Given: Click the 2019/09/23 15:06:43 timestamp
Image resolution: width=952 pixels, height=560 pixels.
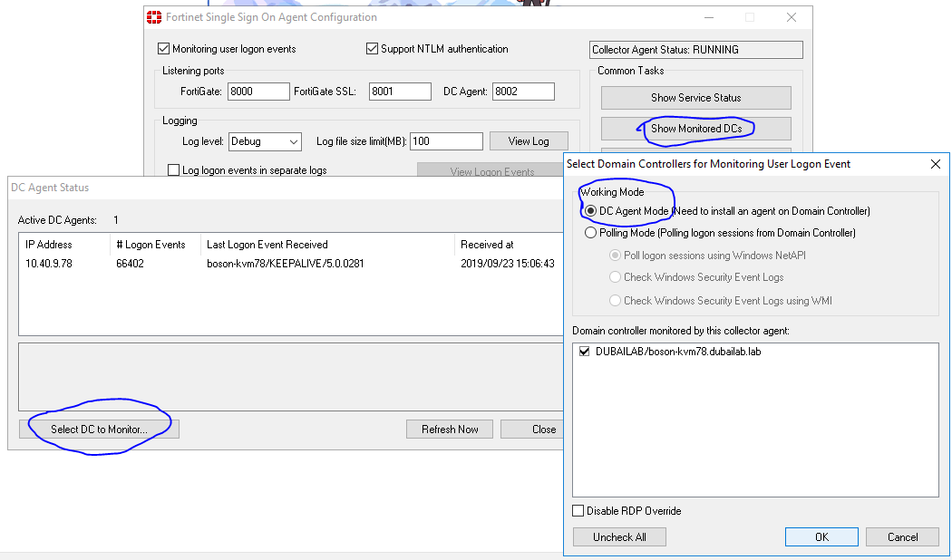Looking at the screenshot, I should pos(508,264).
